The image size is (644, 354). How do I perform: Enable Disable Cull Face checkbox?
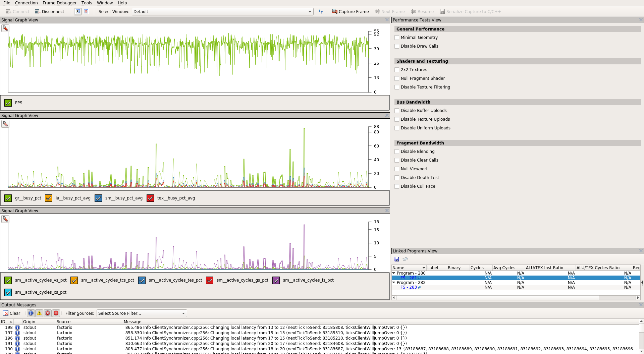tap(397, 186)
